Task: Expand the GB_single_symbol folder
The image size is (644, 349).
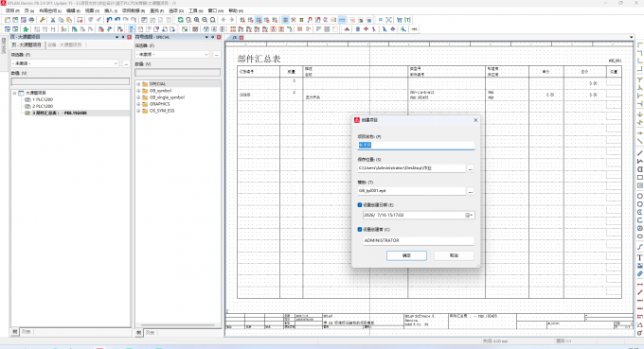Action: 138,97
